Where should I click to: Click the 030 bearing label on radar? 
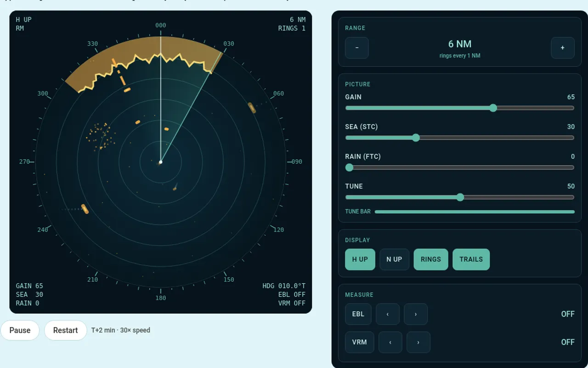229,44
